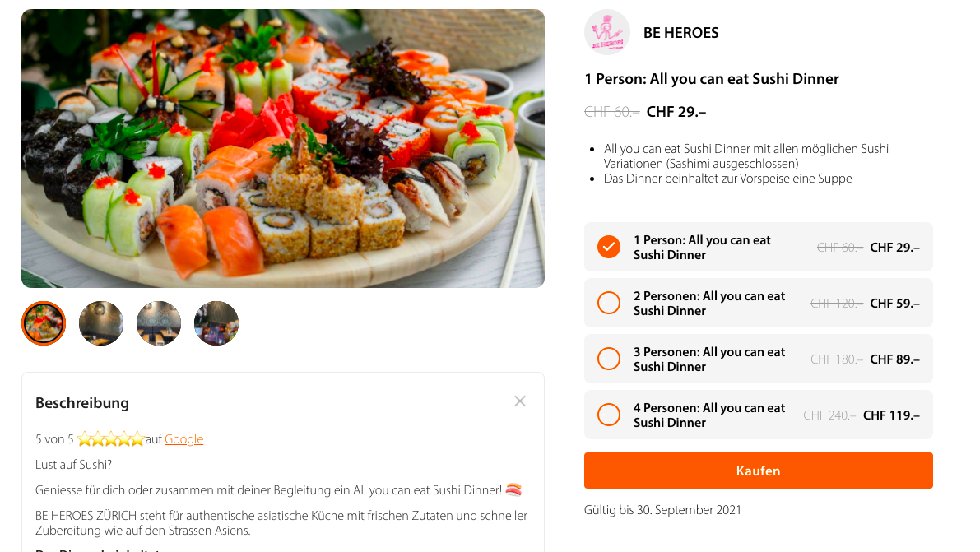Click the sushi emoji in the description
The image size is (980, 552).
(x=513, y=490)
